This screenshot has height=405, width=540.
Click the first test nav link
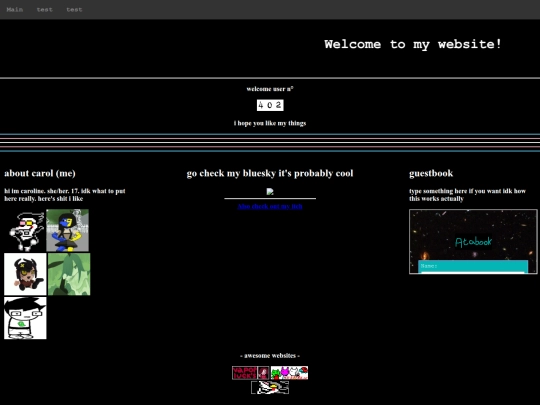tap(45, 10)
